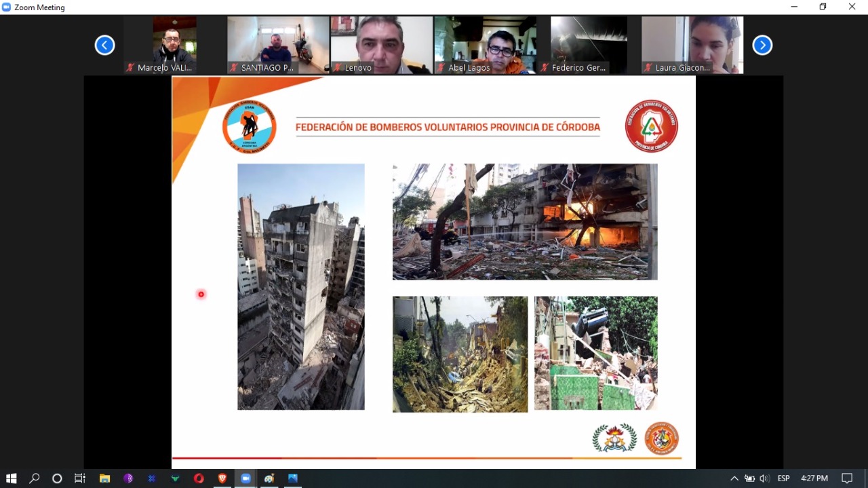Restore down the Zoom Meeting window
Viewport: 868px width, 488px height.
tap(823, 7)
